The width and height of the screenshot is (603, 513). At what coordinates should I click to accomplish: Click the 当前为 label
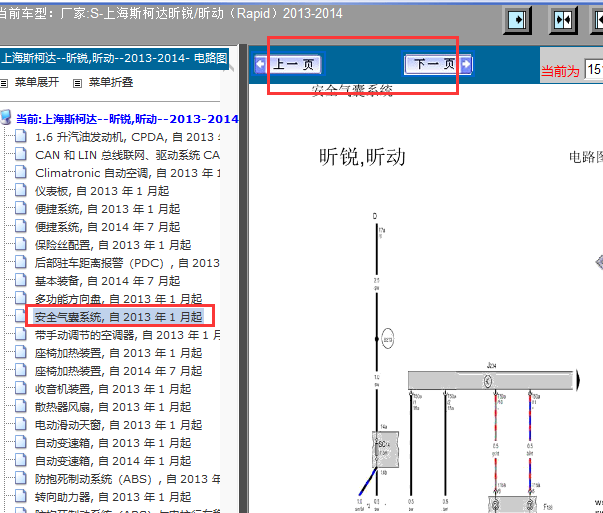(x=560, y=71)
